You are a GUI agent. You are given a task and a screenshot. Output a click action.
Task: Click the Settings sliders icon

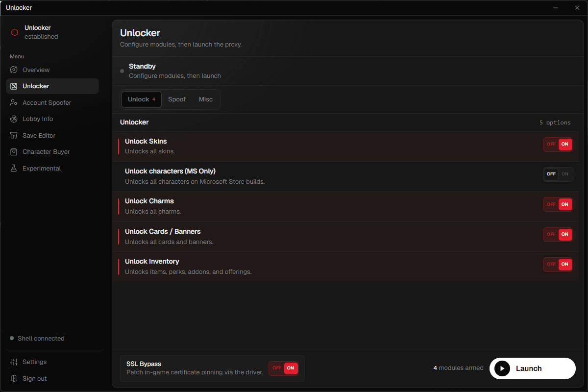[14, 362]
